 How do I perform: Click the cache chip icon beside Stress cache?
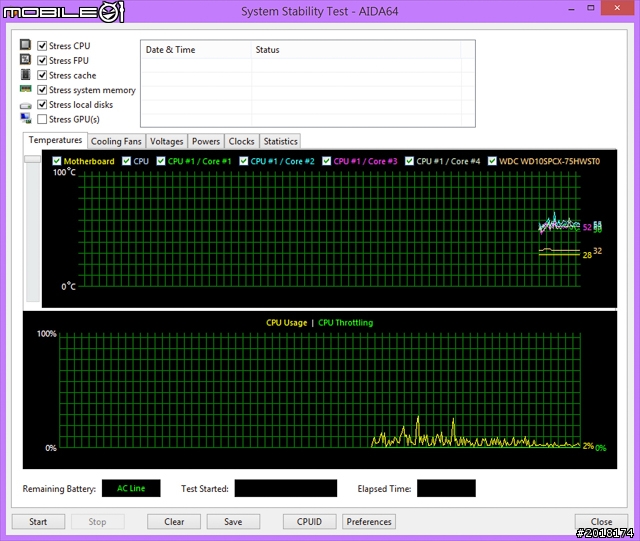pos(25,74)
